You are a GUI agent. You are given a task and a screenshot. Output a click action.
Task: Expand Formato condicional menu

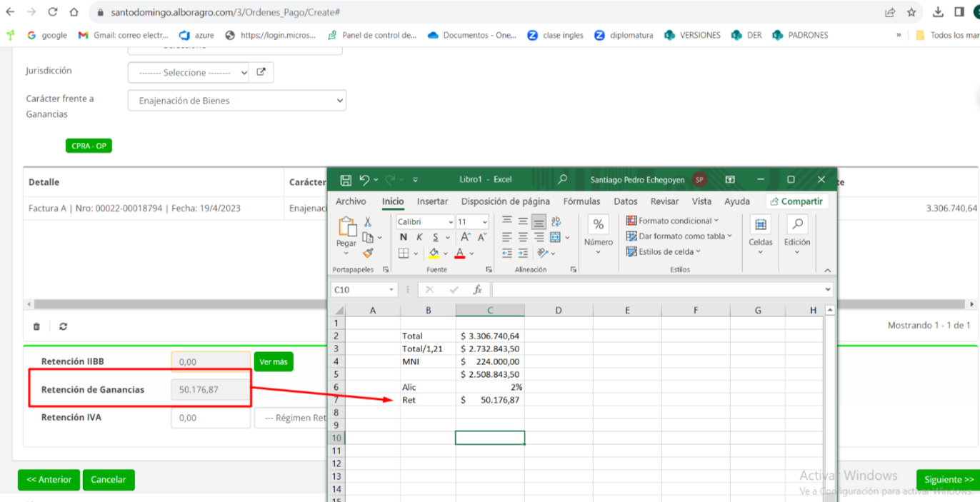point(673,221)
